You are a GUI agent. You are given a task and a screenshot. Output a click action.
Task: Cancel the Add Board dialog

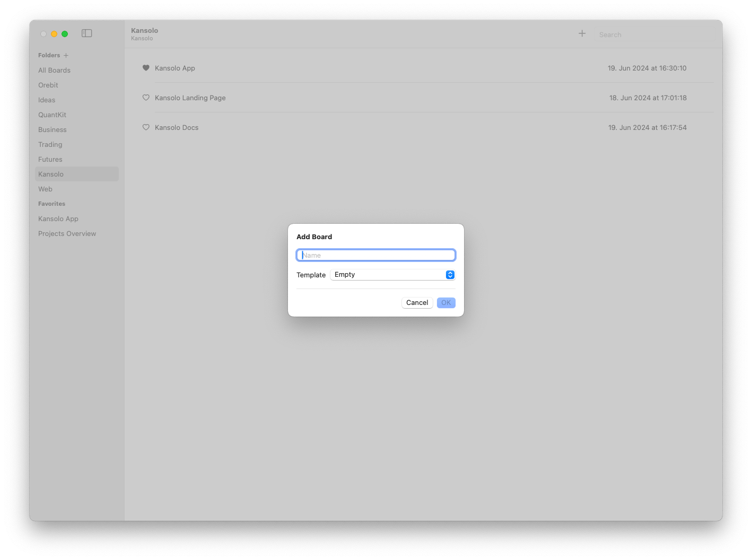(417, 303)
